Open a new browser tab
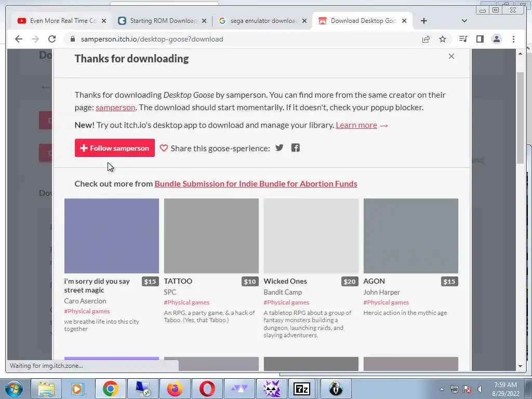Screen dimensions: 532x399 424,21
